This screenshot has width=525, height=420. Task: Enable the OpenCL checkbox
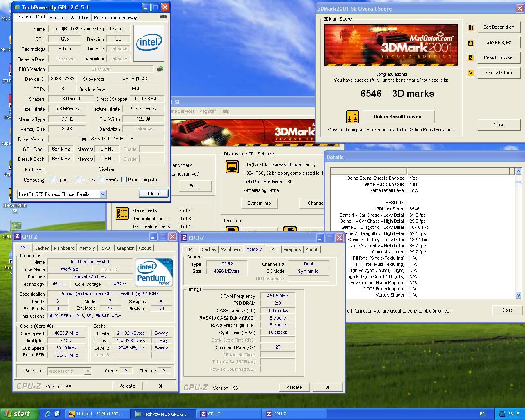52,180
